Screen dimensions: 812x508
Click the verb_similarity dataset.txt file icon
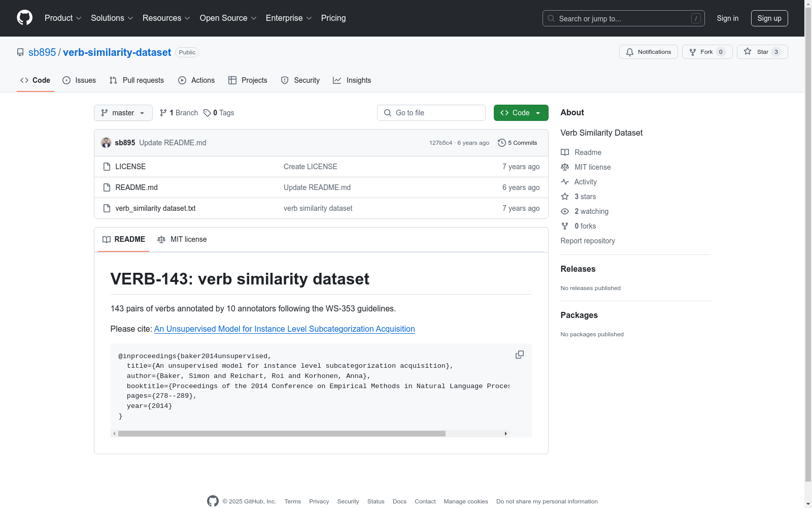(107, 208)
